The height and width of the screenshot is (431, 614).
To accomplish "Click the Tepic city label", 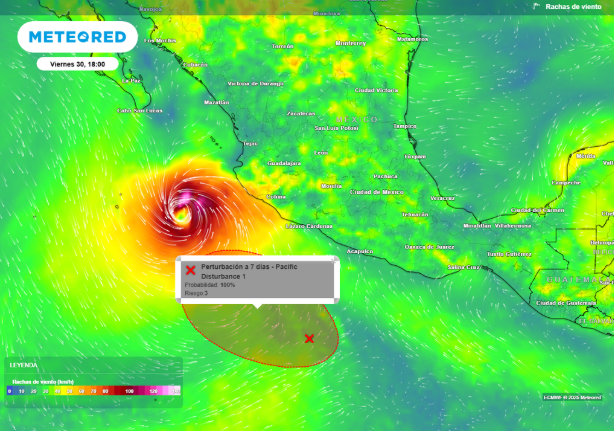I will (x=250, y=144).
